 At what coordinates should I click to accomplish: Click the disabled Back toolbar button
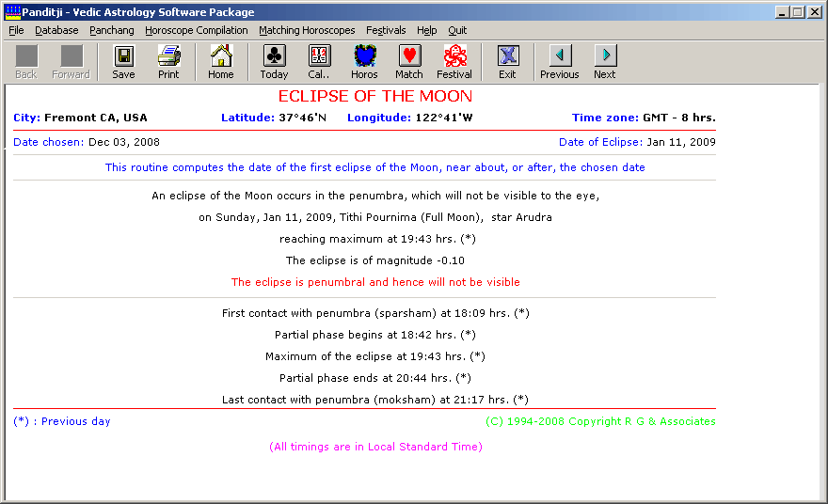26,62
